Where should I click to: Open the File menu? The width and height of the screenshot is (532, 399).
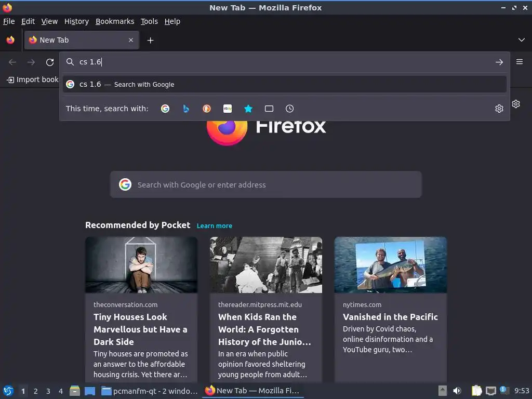9,21
